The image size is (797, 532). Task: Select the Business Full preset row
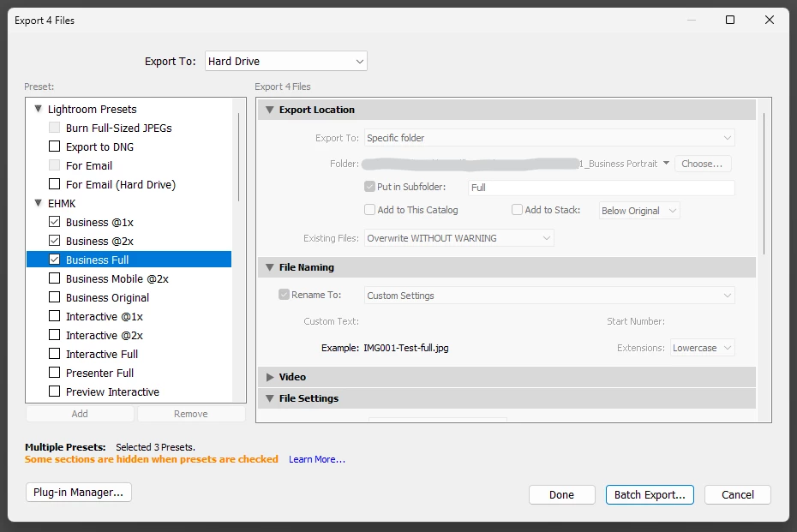click(129, 259)
